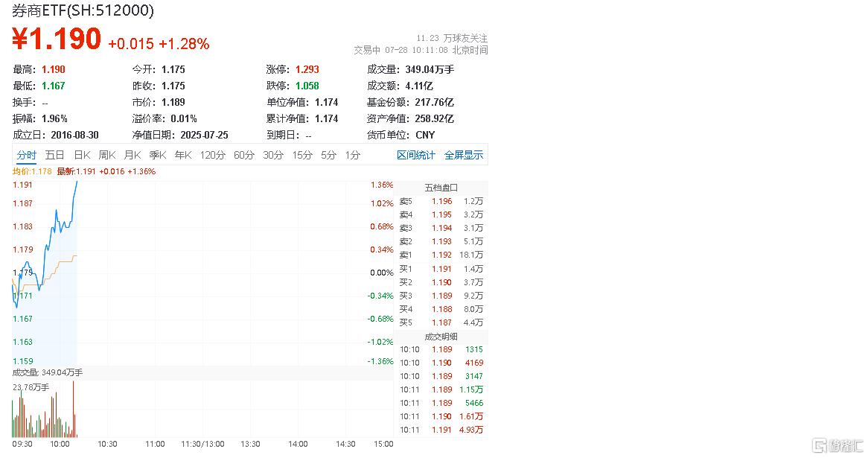The height and width of the screenshot is (458, 868).
Task: Click the trade row with volume 1315
Action: coord(441,349)
